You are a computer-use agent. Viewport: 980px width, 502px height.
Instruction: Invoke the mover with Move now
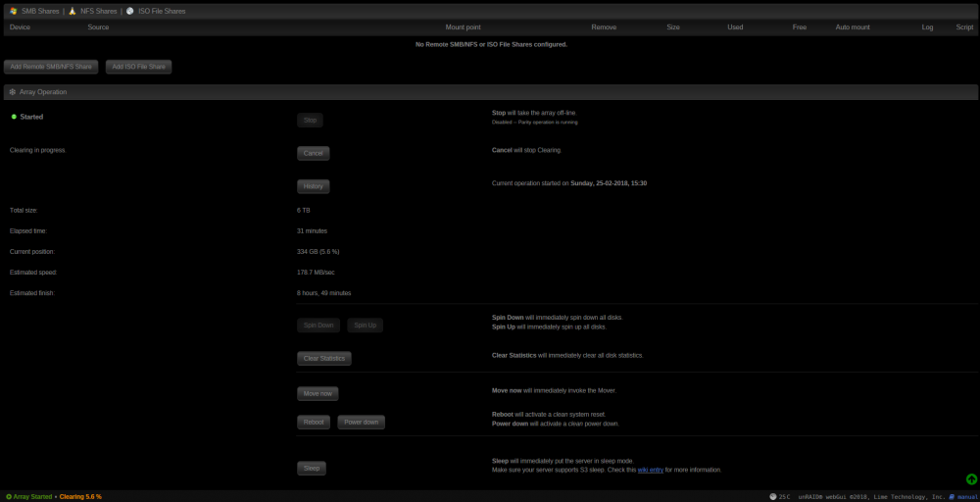click(318, 393)
